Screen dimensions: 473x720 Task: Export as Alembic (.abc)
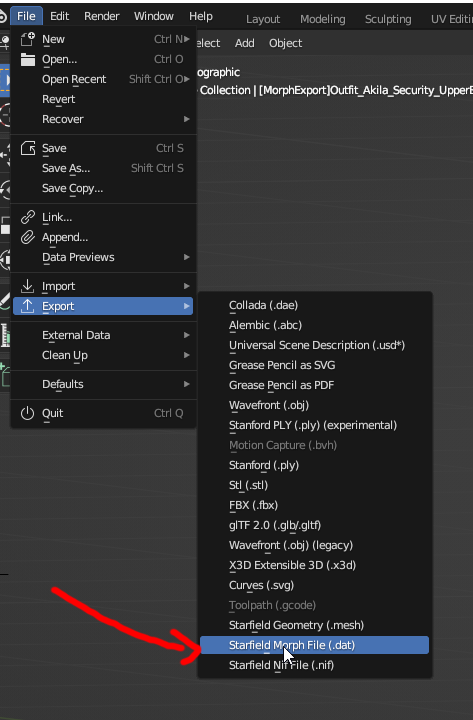coord(314,325)
